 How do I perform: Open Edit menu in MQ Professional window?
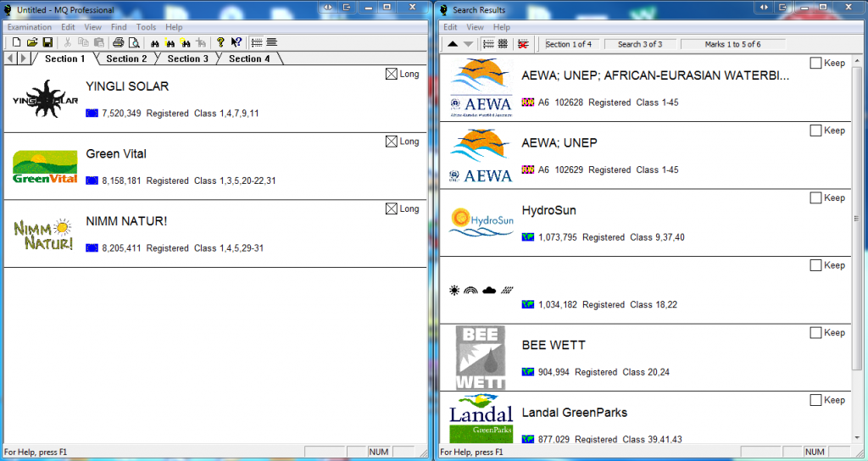click(x=68, y=27)
